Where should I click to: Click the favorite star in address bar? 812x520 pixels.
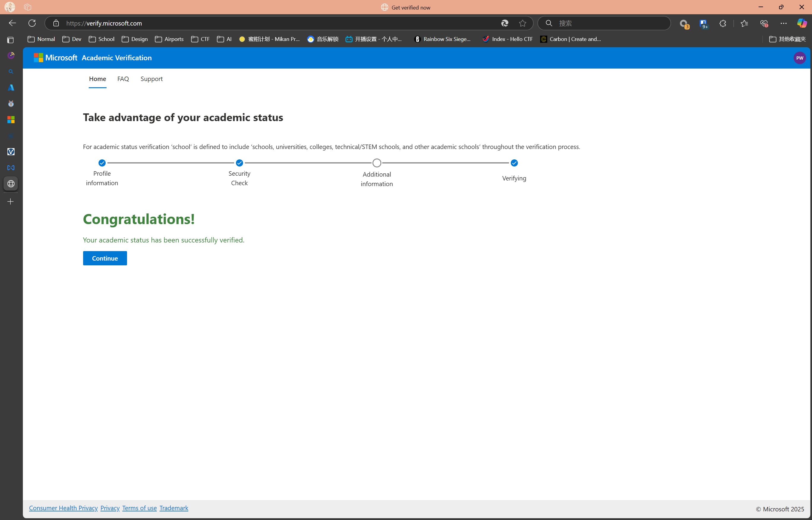522,23
